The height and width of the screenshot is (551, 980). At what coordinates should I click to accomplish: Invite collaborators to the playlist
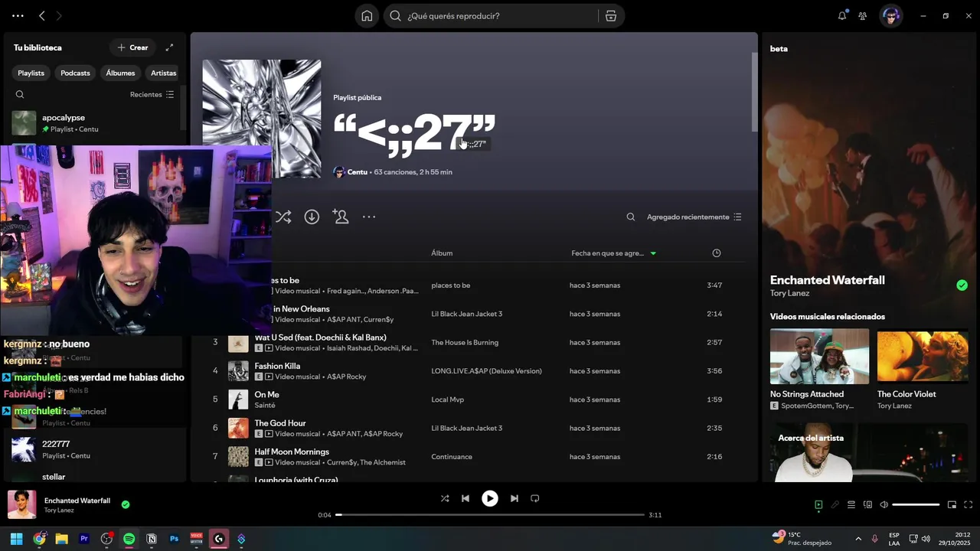point(341,217)
